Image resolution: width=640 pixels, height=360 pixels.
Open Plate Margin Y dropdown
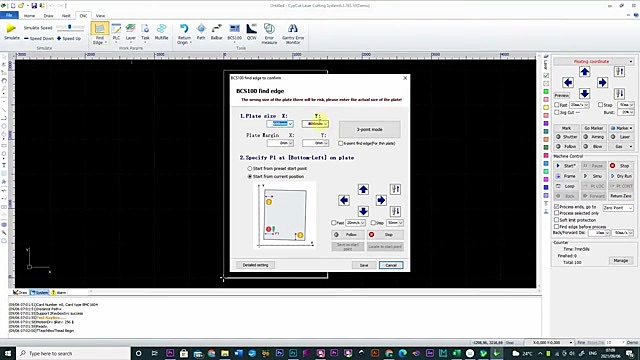pos(326,143)
